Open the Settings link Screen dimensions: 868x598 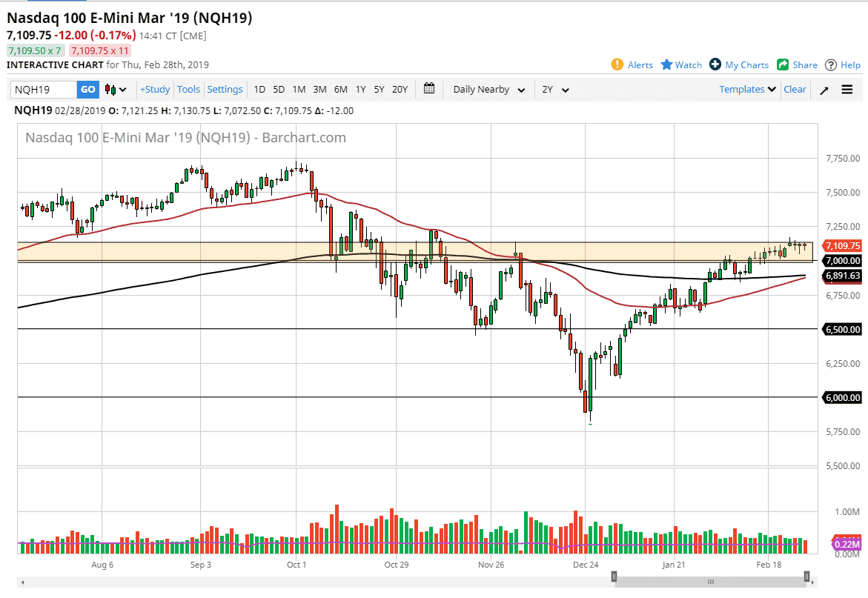tap(225, 89)
